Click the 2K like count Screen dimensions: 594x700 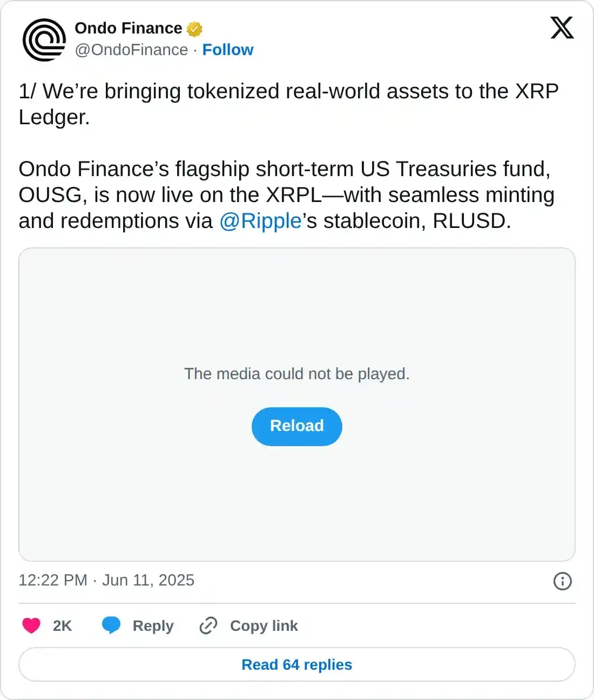pos(62,625)
